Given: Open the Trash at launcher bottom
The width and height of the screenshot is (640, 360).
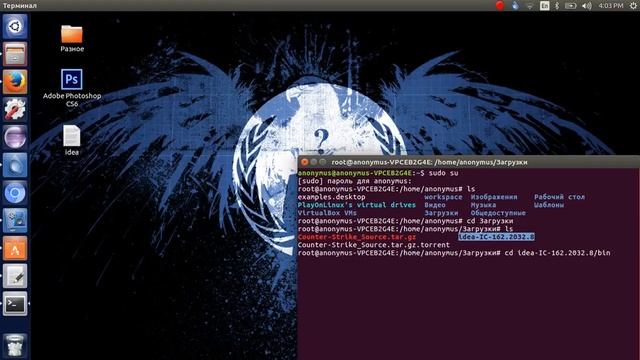Looking at the screenshot, I should coord(15,345).
